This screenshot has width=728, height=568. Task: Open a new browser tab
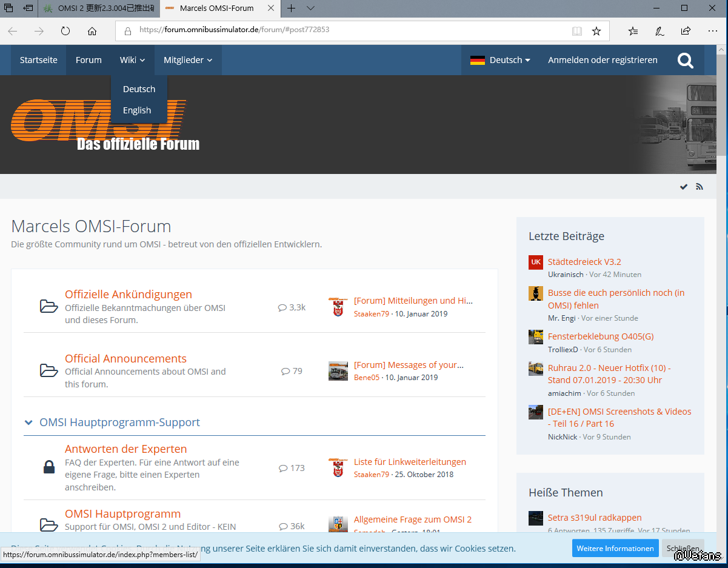292,8
